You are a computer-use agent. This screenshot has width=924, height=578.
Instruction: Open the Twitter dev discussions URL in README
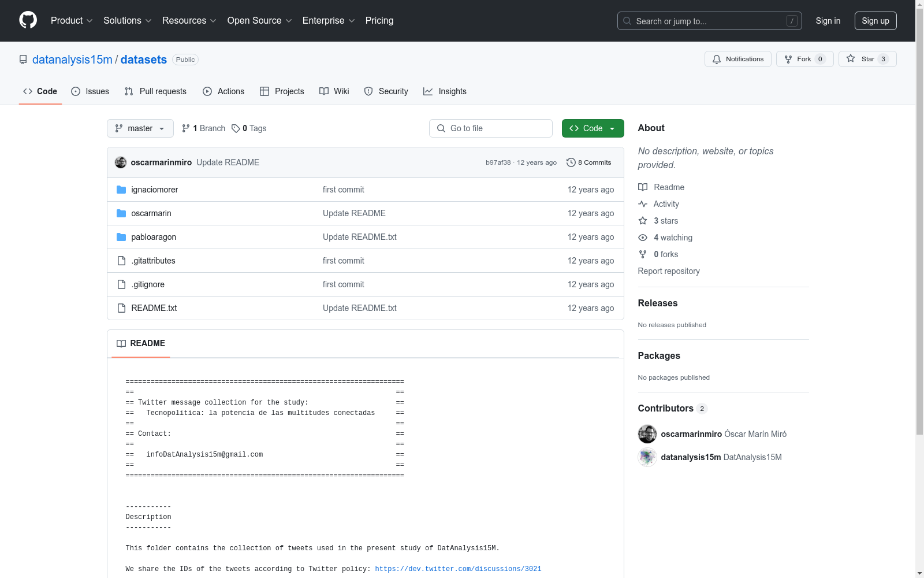(459, 569)
